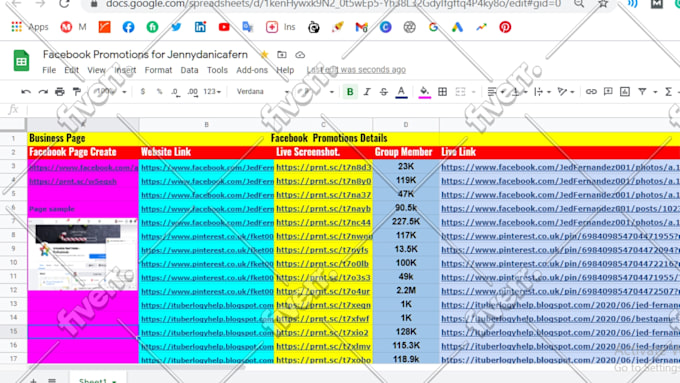Screen dimensions: 680x383
Task: Open the Apps bookmark launcher
Action: 29,27
